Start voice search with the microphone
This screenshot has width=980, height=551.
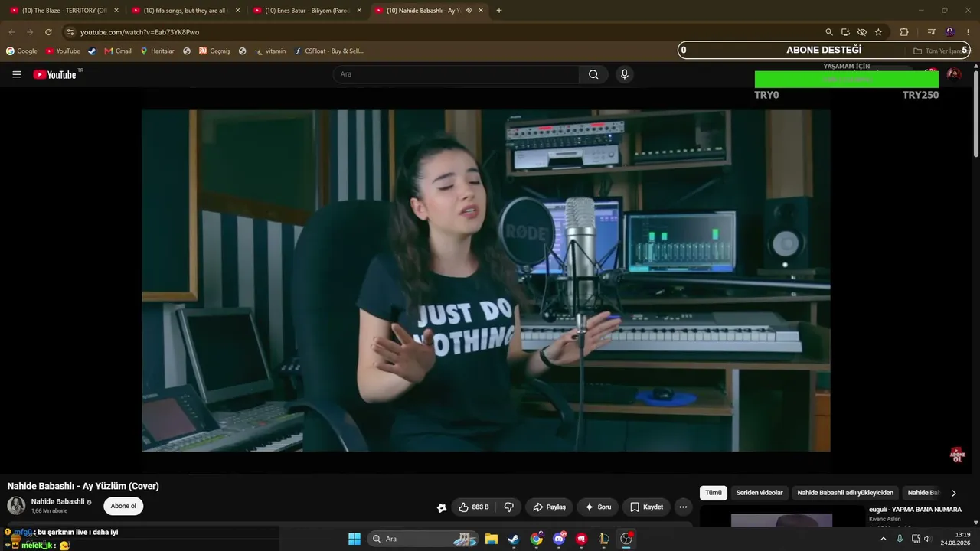625,74
